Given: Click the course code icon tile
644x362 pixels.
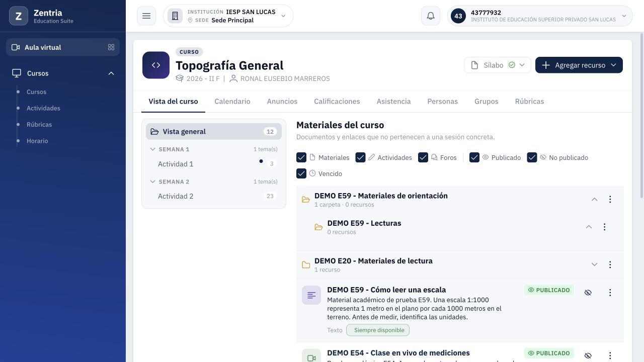Looking at the screenshot, I should [x=156, y=65].
